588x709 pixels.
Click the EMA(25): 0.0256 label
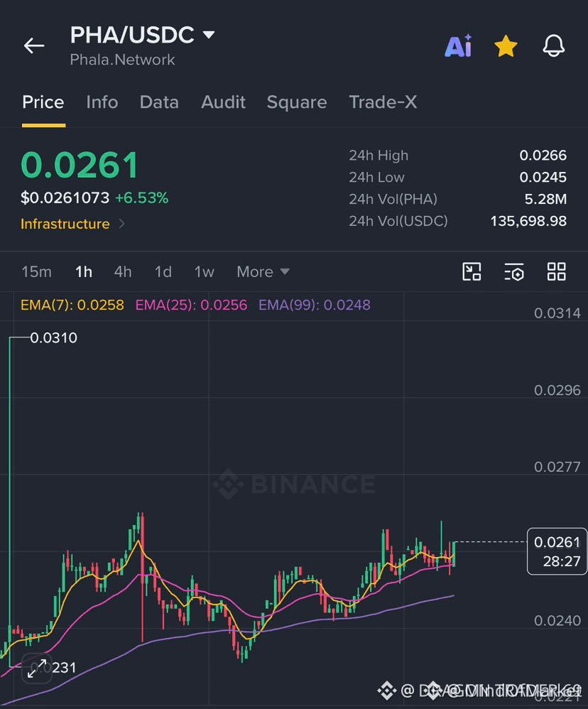click(191, 305)
